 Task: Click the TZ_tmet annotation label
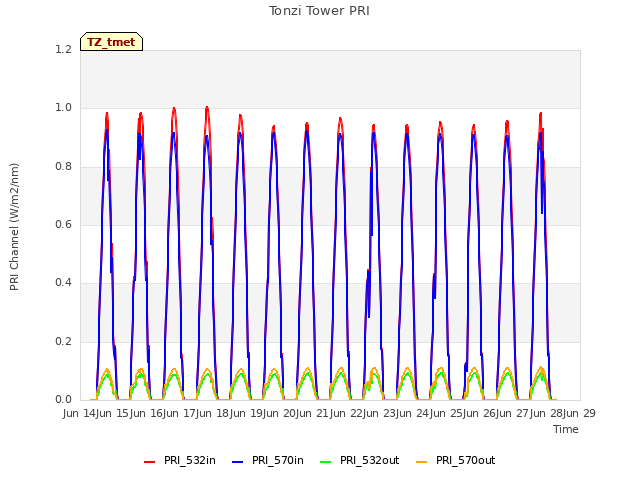pyautogui.click(x=111, y=42)
